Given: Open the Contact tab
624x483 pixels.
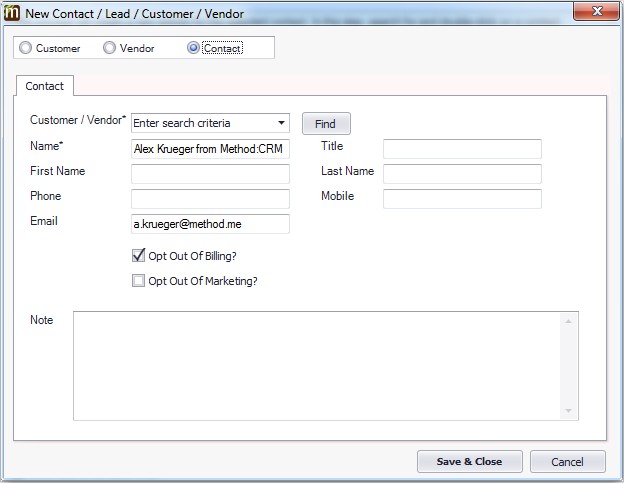Looking at the screenshot, I should (45, 86).
